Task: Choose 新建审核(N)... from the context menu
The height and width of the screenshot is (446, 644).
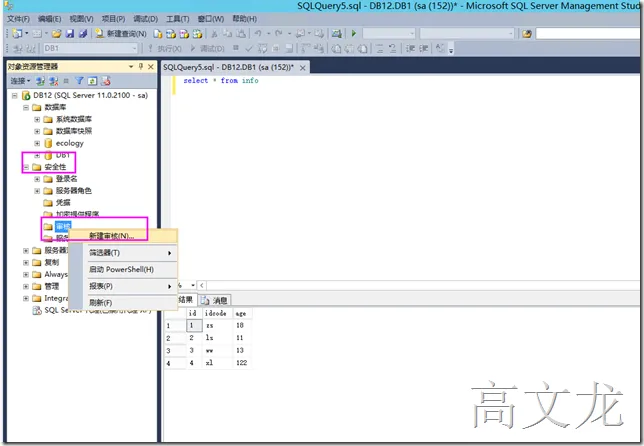Action: click(x=123, y=236)
